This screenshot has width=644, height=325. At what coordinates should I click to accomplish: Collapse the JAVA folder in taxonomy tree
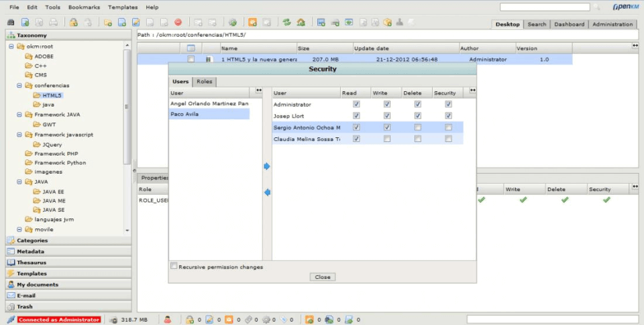[x=19, y=182]
